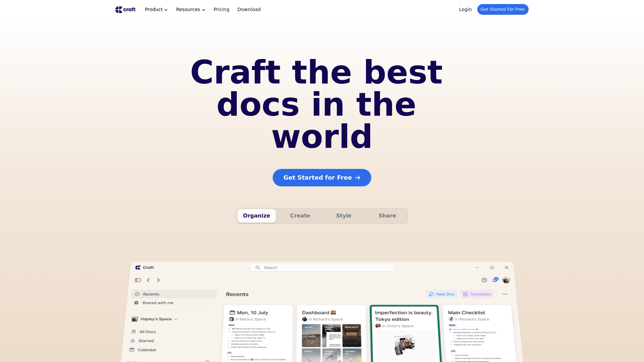Viewport: 644px width, 362px height.
Task: Click the Search field in the Craft app
Action: [322, 267]
